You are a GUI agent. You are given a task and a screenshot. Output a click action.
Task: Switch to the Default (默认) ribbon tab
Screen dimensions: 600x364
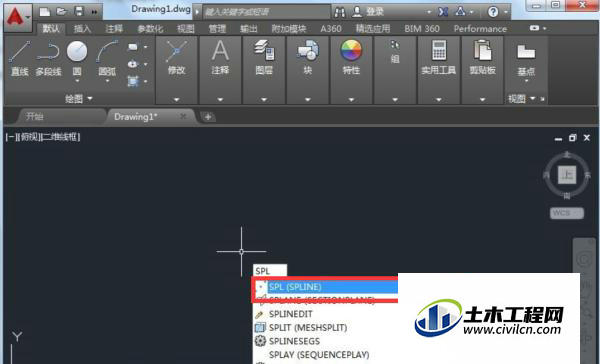tap(51, 29)
